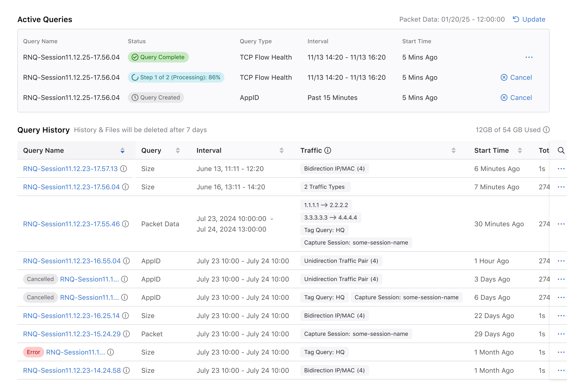The width and height of the screenshot is (567, 392).
Task: Open more actions for Error query row
Action: (561, 352)
